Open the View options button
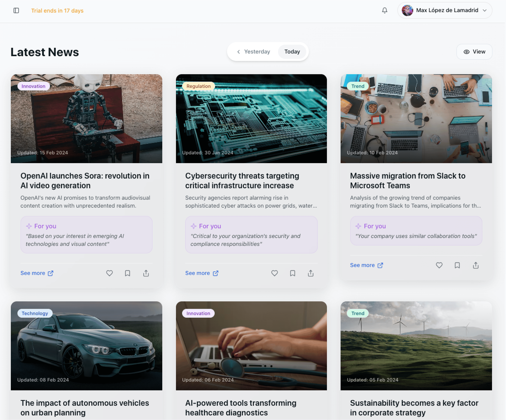Viewport: 506px width, 420px height. (474, 52)
